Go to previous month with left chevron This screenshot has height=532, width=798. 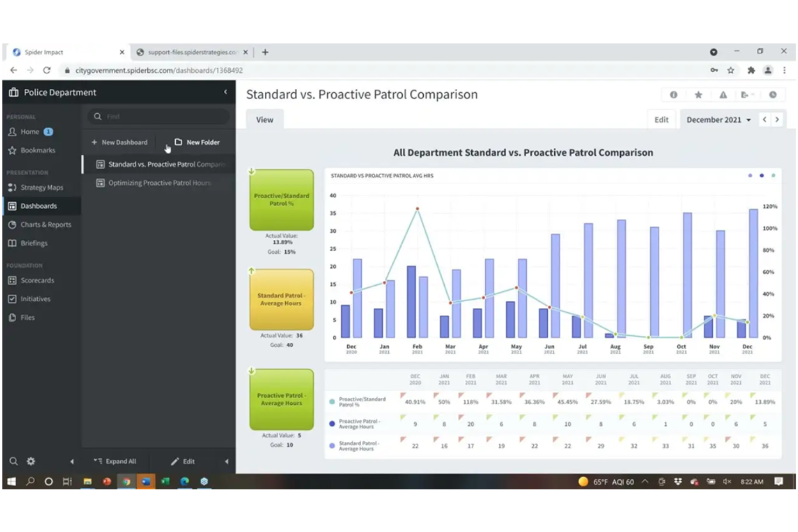tap(764, 119)
